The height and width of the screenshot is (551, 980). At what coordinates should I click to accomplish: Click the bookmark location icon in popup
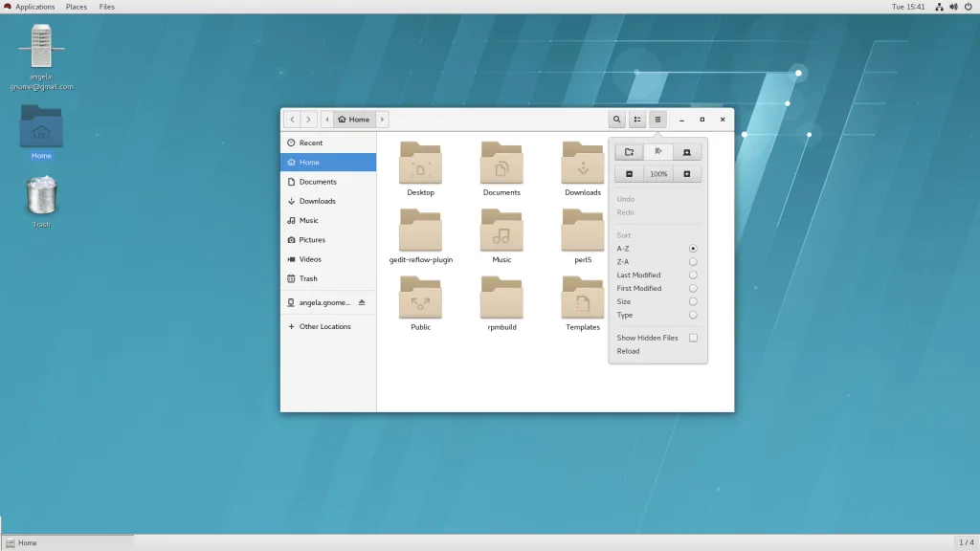pyautogui.click(x=658, y=152)
